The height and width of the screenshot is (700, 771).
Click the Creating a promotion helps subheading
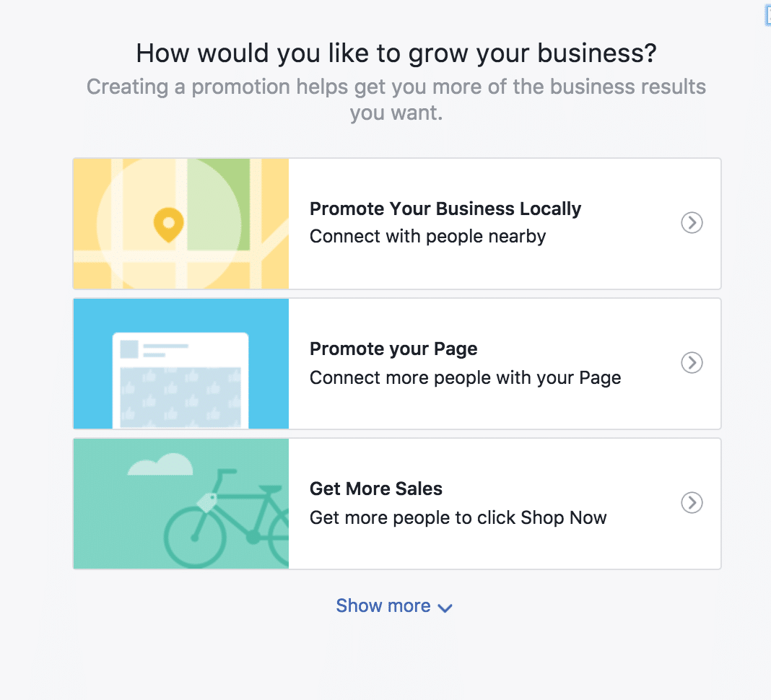(396, 100)
